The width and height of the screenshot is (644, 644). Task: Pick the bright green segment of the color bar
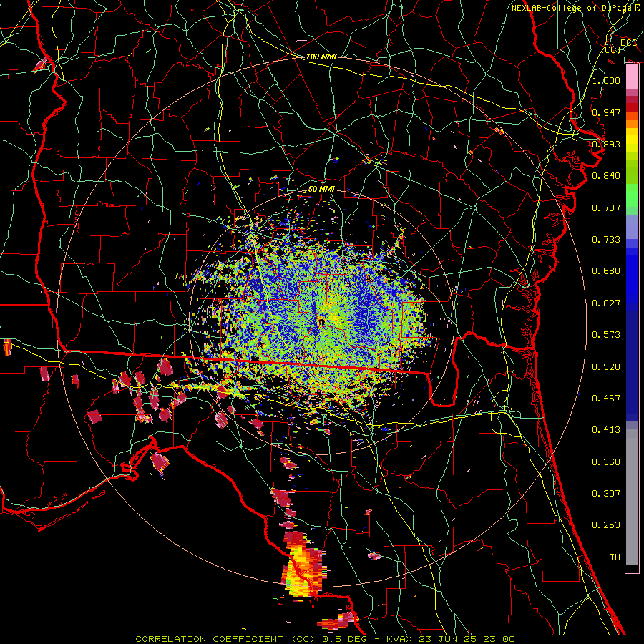[632, 196]
